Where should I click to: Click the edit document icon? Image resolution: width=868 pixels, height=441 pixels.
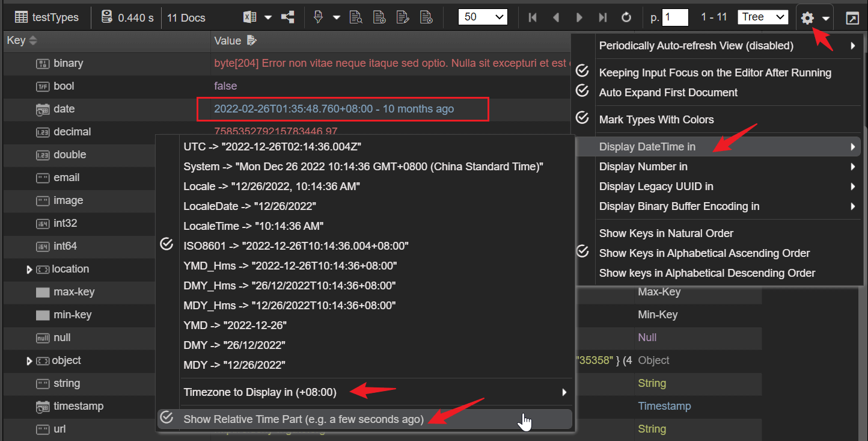[x=403, y=17]
